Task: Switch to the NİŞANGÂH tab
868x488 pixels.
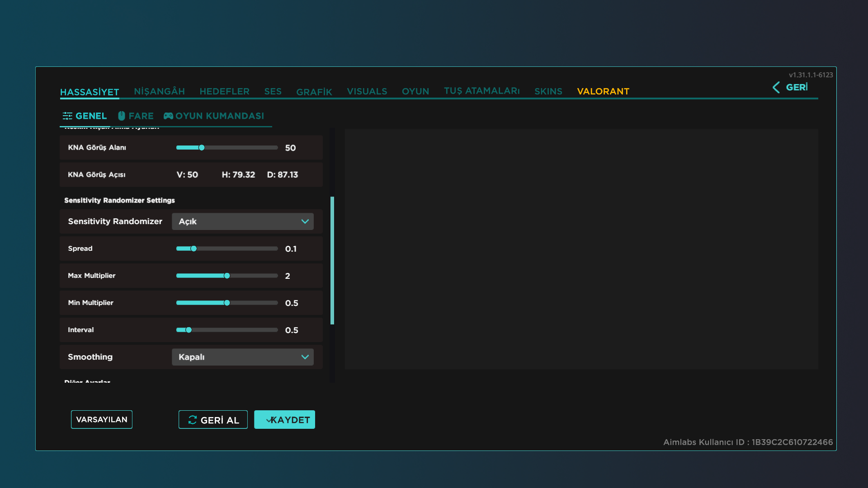Action: pyautogui.click(x=159, y=91)
